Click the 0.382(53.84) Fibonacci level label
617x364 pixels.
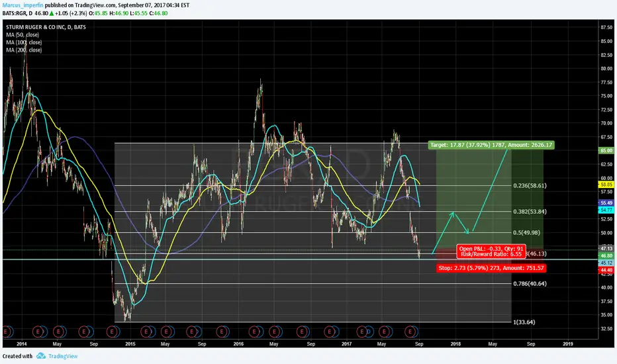(x=530, y=211)
